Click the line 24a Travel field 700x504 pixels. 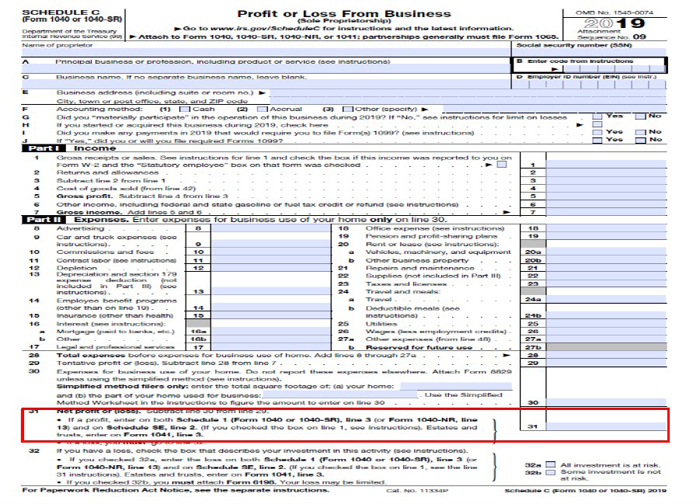tap(607, 299)
